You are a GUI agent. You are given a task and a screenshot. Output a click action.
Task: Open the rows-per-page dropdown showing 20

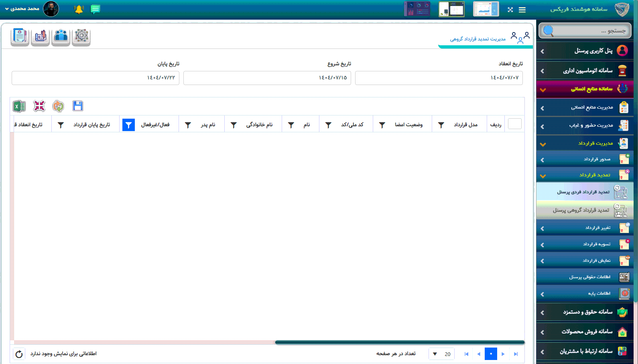[441, 354]
